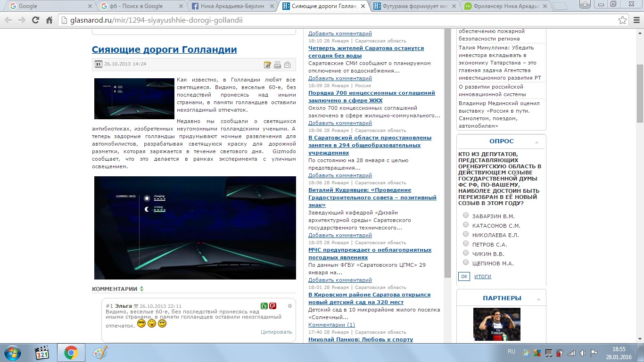
Task: Open the small glowing road thumbnail
Action: point(134,99)
